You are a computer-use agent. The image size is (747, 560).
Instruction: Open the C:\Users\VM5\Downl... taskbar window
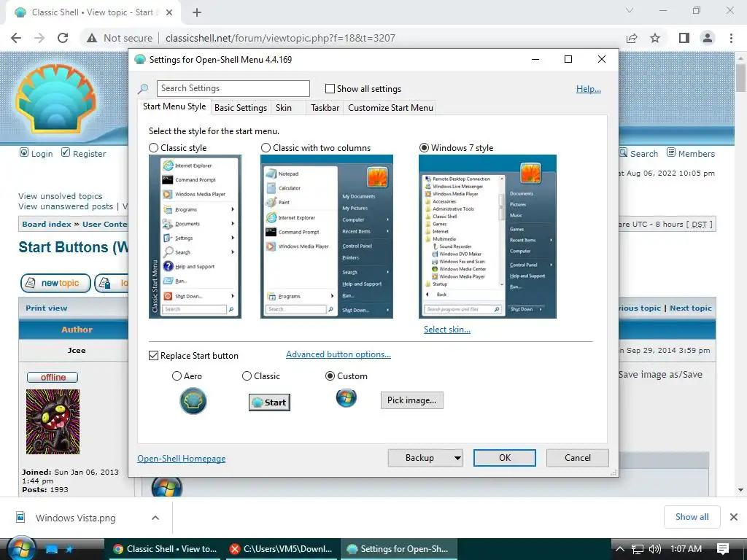pyautogui.click(x=282, y=549)
